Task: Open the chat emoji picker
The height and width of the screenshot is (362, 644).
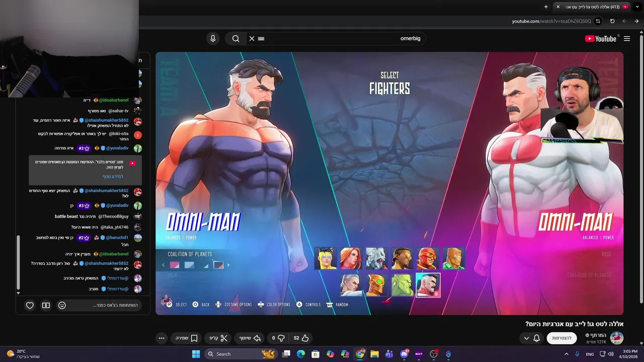Action: pos(62,305)
